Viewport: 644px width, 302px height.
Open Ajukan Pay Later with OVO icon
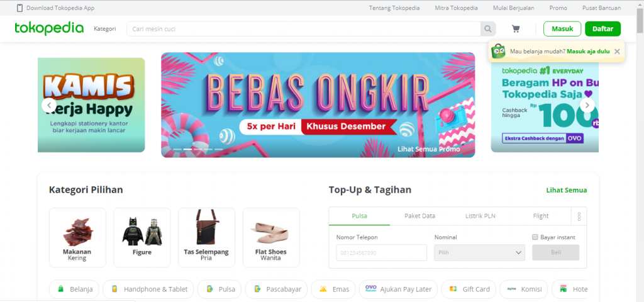[398, 289]
